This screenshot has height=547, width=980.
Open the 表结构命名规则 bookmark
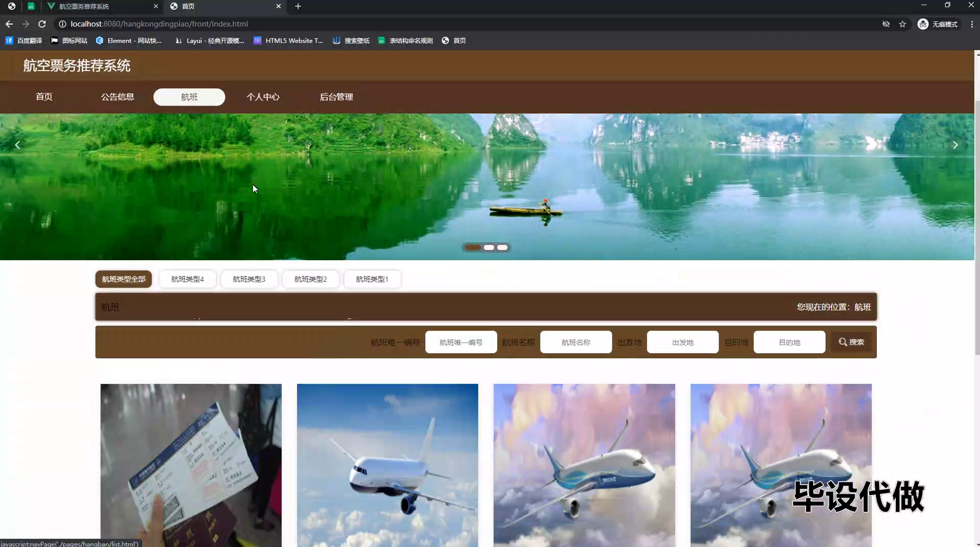click(405, 40)
